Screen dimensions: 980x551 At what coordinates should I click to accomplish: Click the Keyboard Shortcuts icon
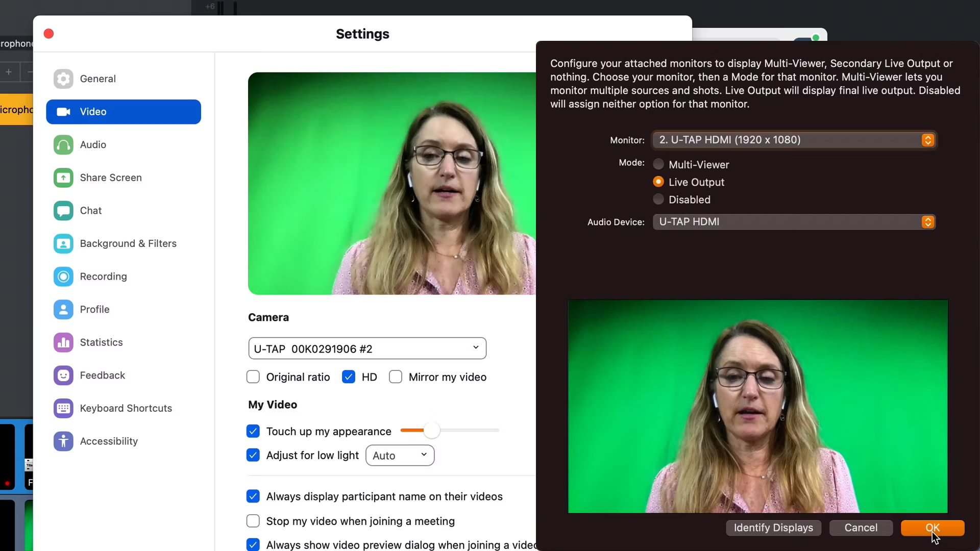[63, 408]
